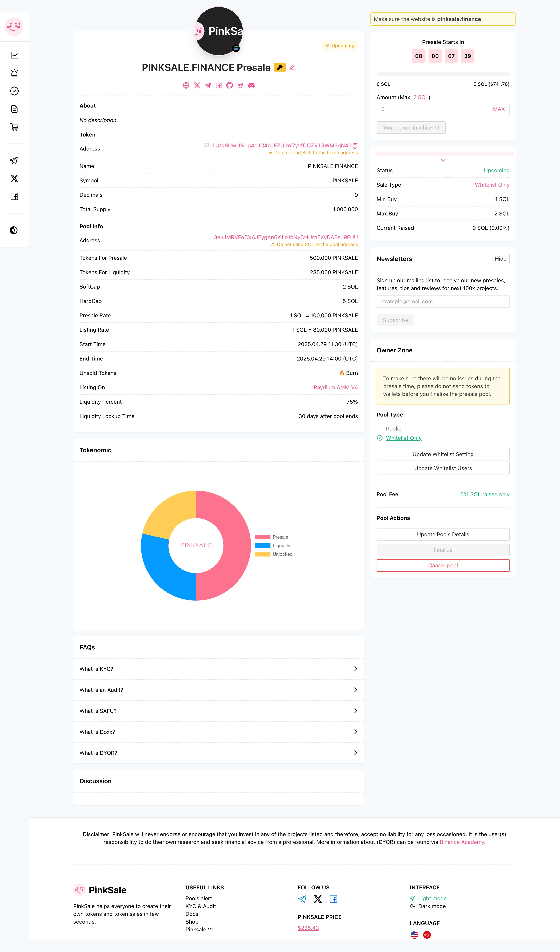Click Shop footer link
Screen dimensions: 560x952
[192, 922]
